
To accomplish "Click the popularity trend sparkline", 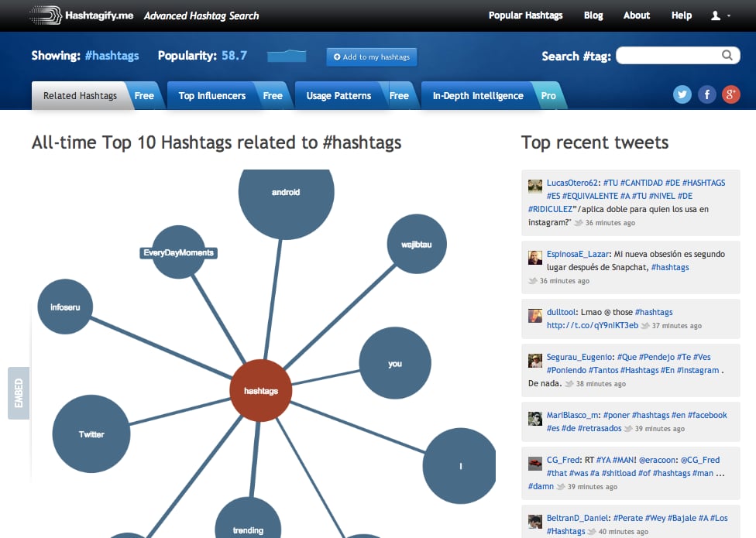I will 287,56.
